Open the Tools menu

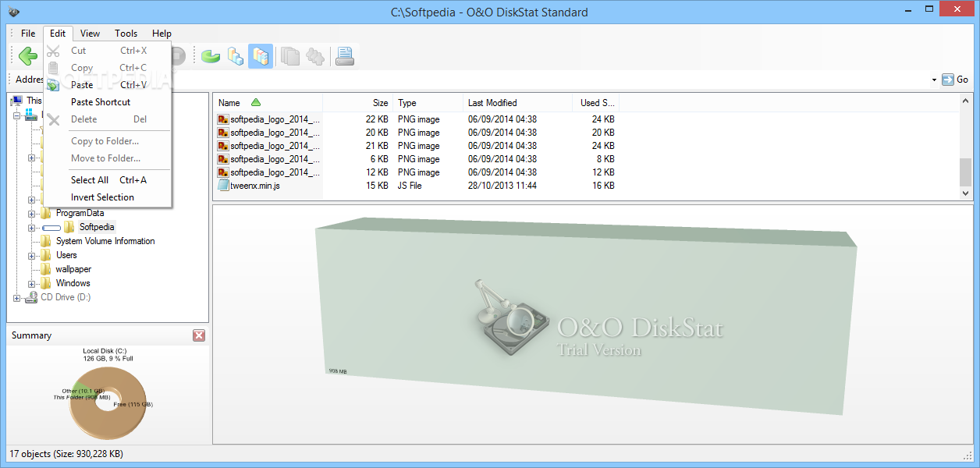pyautogui.click(x=126, y=34)
